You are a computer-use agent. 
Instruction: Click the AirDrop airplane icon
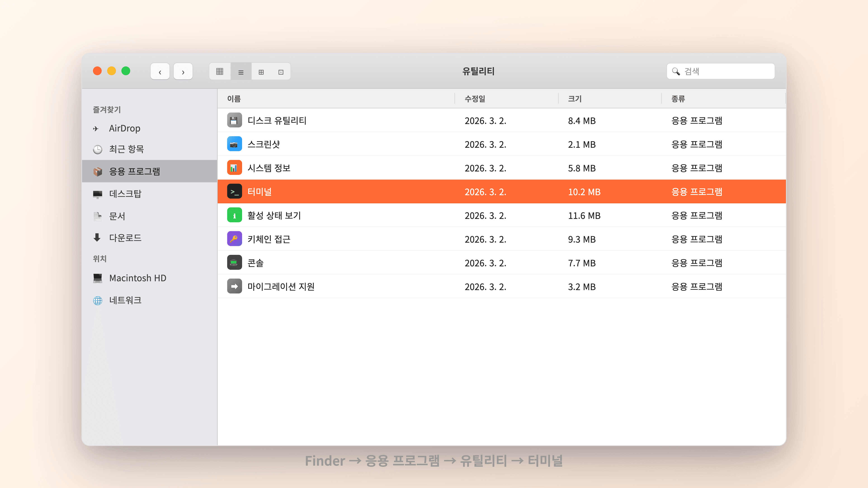pyautogui.click(x=96, y=129)
